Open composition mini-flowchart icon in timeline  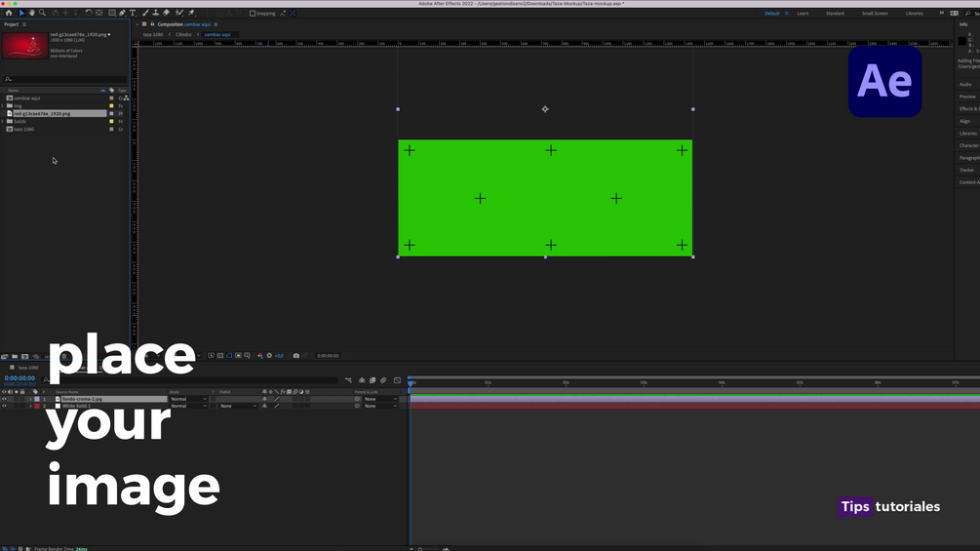pyautogui.click(x=348, y=379)
